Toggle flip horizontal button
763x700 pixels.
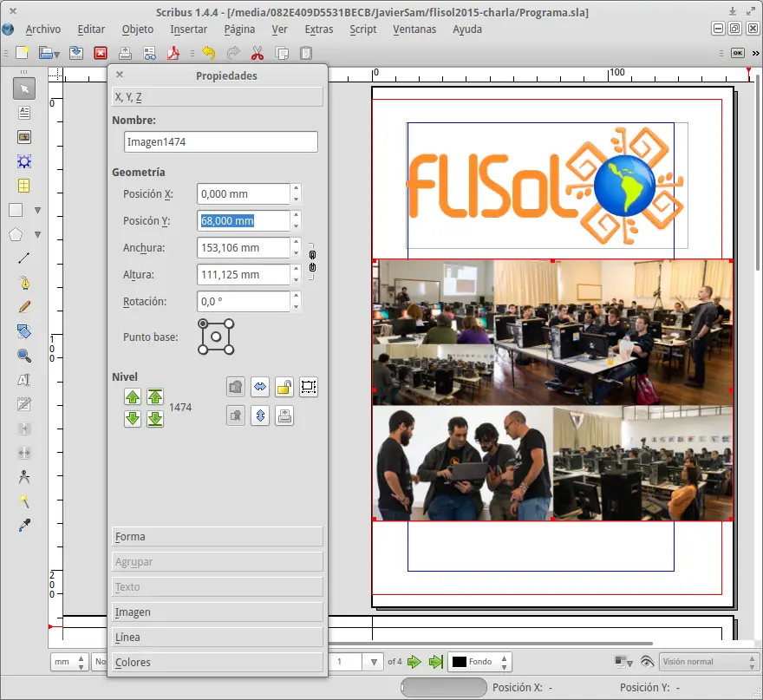click(x=260, y=388)
